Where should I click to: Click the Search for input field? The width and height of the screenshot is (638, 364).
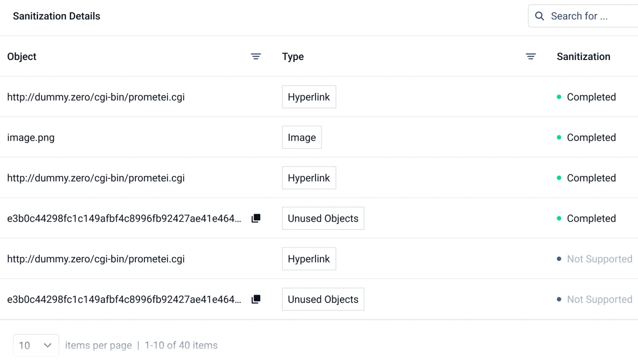click(592, 16)
